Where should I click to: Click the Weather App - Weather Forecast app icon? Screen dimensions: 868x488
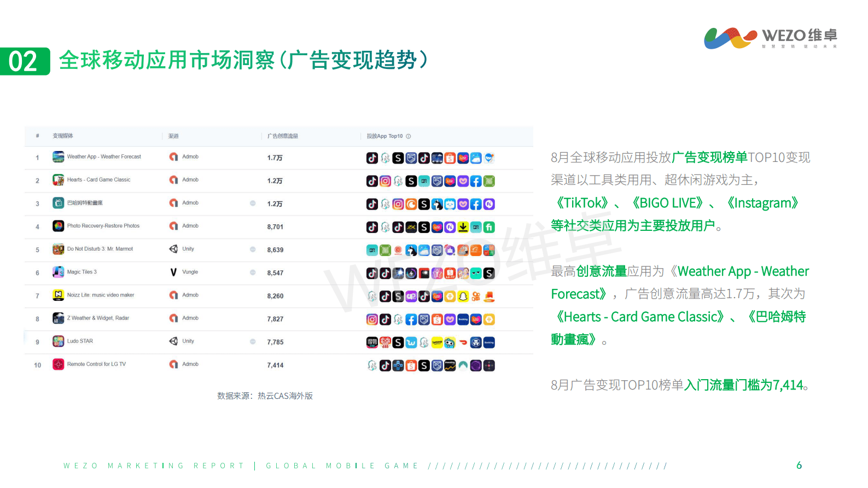pos(59,157)
